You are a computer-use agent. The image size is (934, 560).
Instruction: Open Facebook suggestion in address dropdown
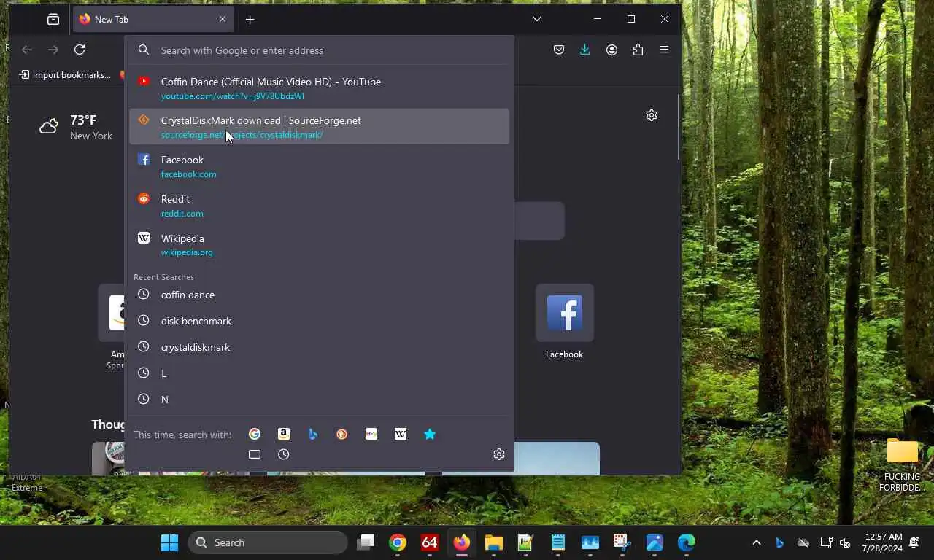tap(319, 166)
